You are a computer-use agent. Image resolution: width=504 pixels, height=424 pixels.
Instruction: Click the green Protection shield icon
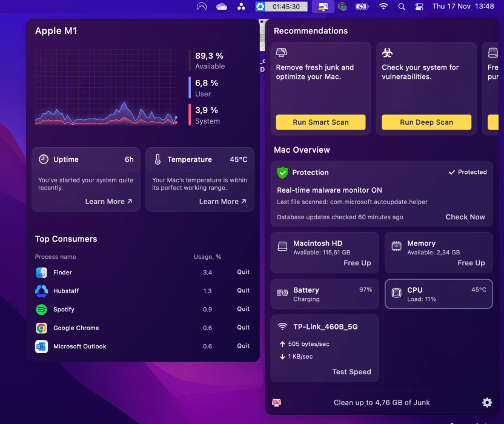tap(282, 173)
